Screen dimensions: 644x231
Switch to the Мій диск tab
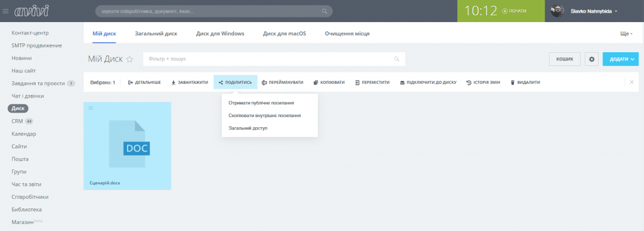point(104,34)
